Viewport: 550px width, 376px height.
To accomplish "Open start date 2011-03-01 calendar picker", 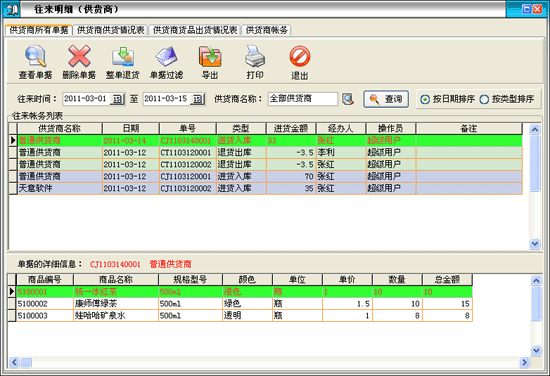I will coord(117,99).
